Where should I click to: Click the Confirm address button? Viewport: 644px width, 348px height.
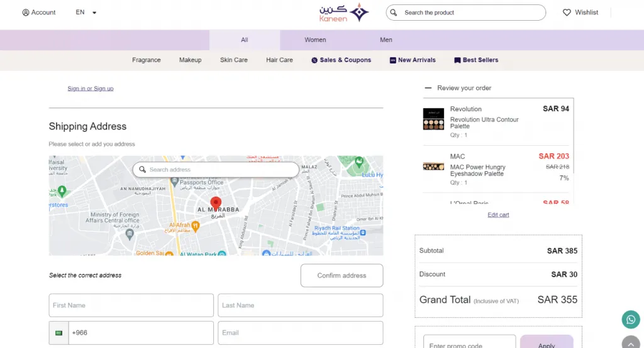point(341,275)
